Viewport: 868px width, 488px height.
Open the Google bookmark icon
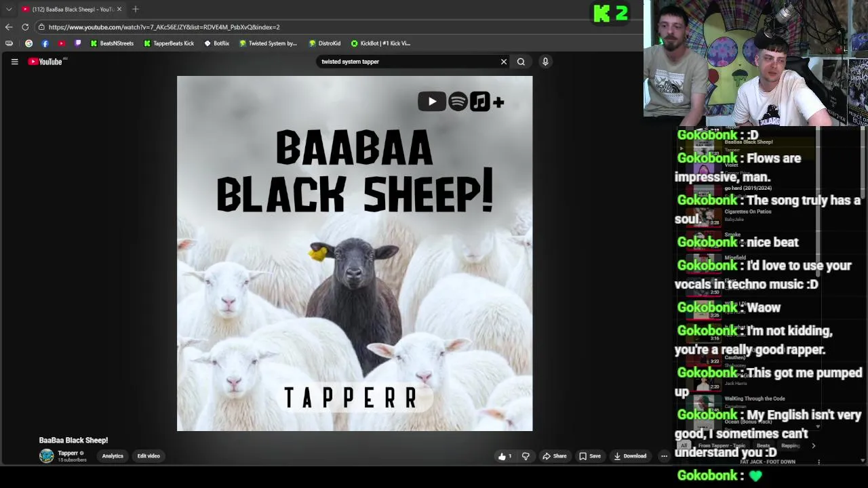point(28,43)
